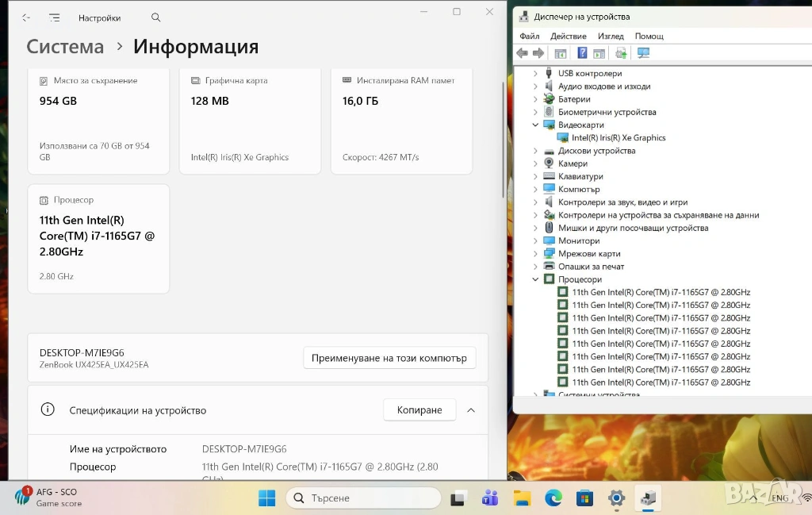Collapse Спецификации на устройство section chevron
Screen dimensions: 812x515
(471, 410)
